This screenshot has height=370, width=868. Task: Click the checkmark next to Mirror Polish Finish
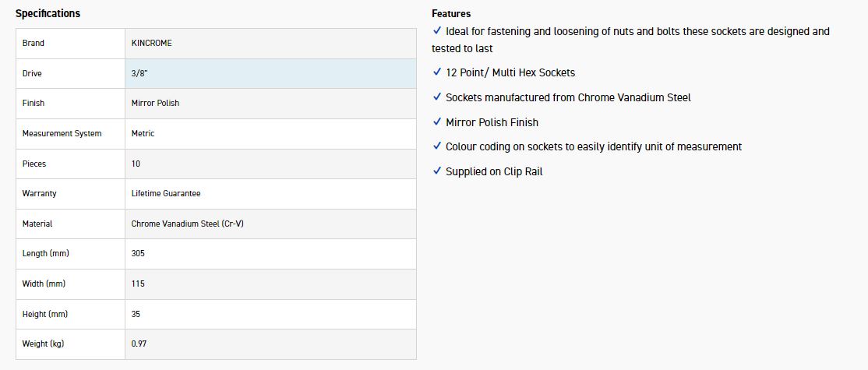click(x=437, y=122)
